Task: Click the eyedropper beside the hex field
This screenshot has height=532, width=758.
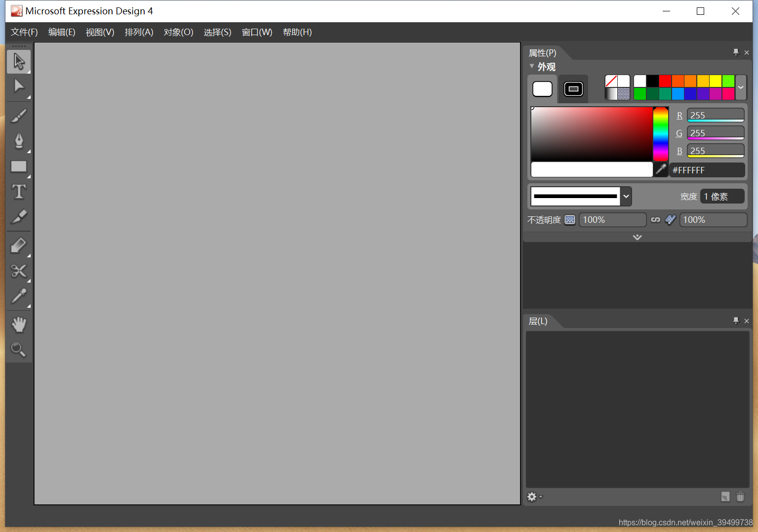Action: [661, 169]
